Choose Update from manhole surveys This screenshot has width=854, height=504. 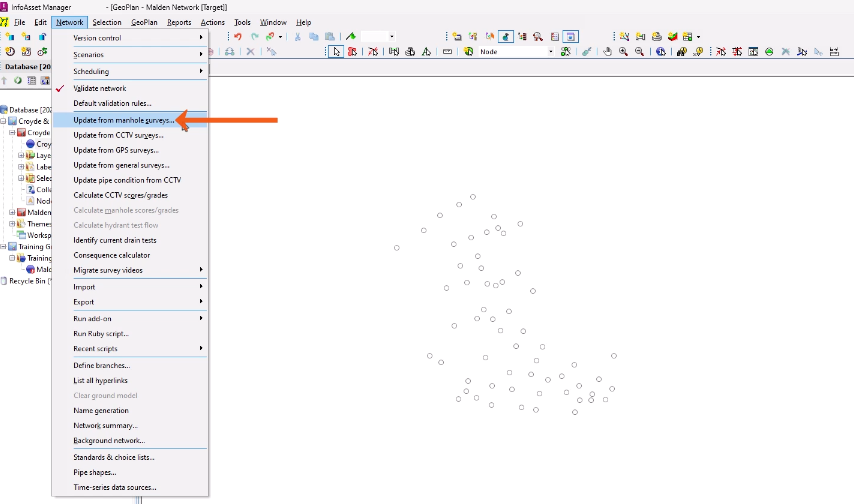[130, 120]
